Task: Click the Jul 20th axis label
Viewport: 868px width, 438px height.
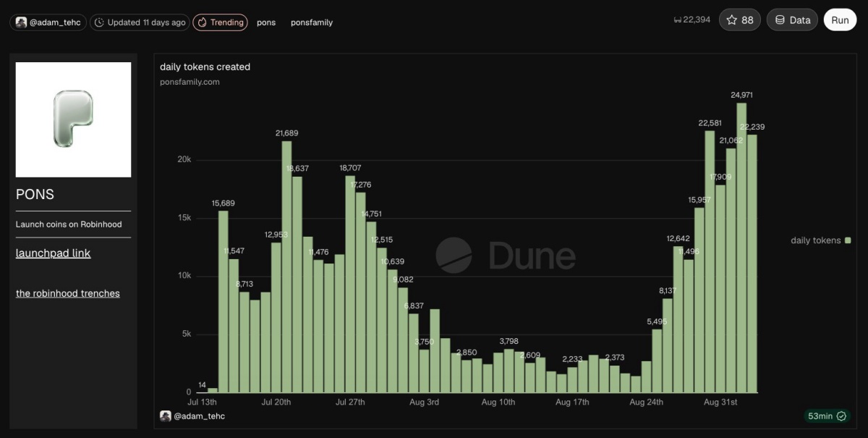Action: [276, 402]
